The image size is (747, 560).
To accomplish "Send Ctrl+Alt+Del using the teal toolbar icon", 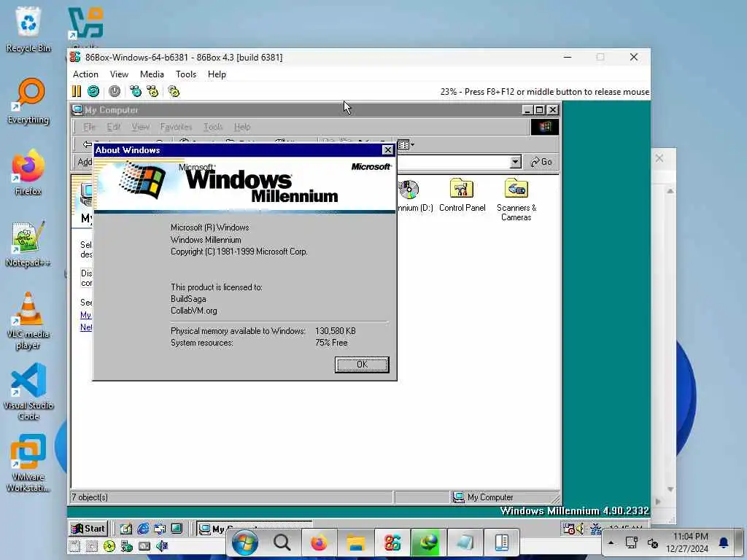I will coord(136,91).
